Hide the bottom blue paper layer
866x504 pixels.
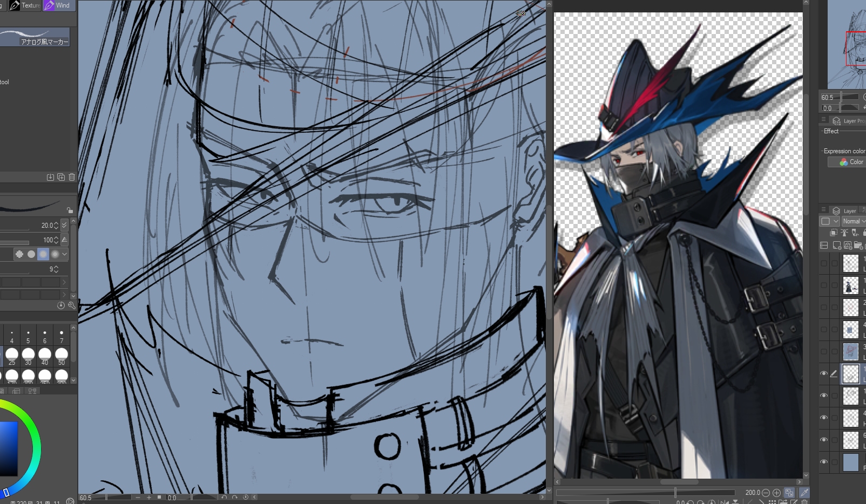click(x=823, y=462)
